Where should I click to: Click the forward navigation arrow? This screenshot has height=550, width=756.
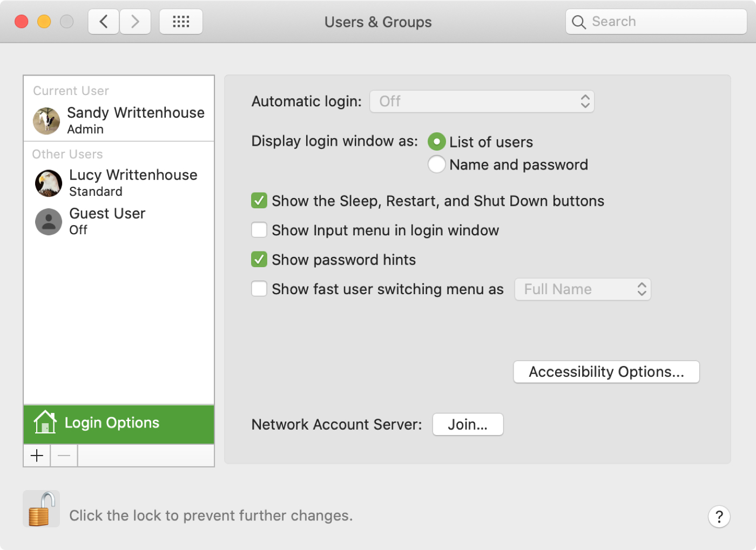135,22
